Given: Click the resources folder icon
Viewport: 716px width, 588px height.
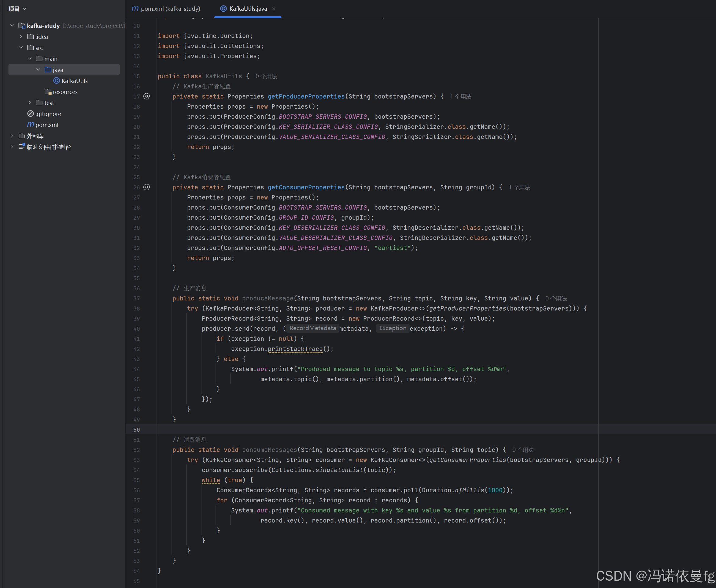Looking at the screenshot, I should [48, 92].
